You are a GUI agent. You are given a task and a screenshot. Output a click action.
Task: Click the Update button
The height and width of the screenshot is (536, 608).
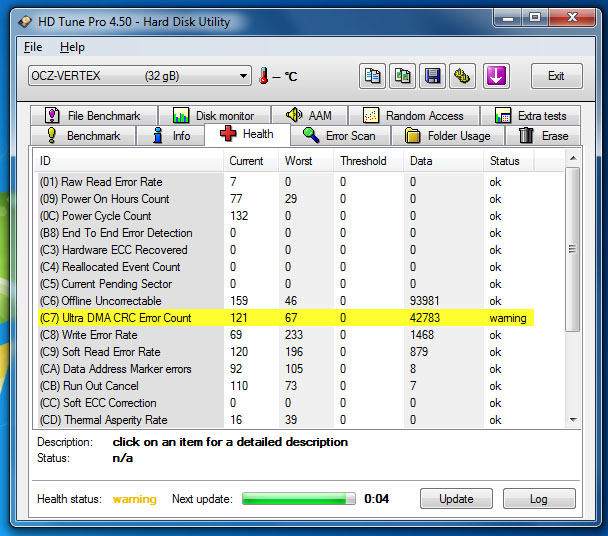pos(456,499)
